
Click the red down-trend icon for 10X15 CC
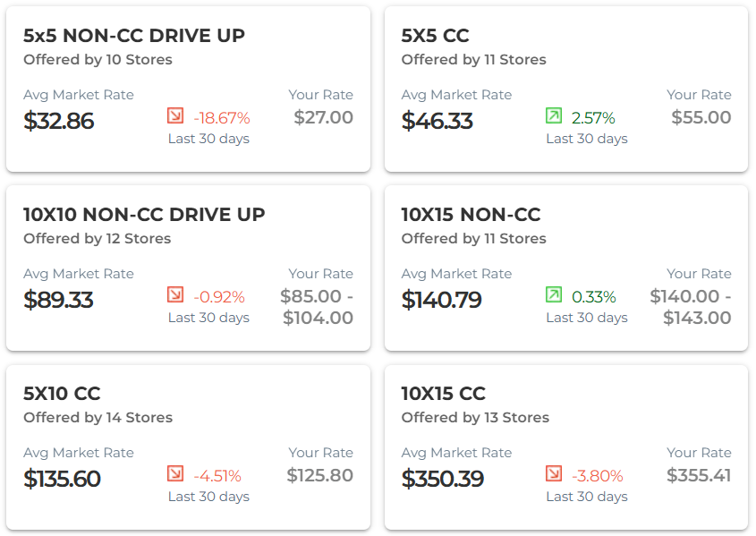tap(554, 474)
